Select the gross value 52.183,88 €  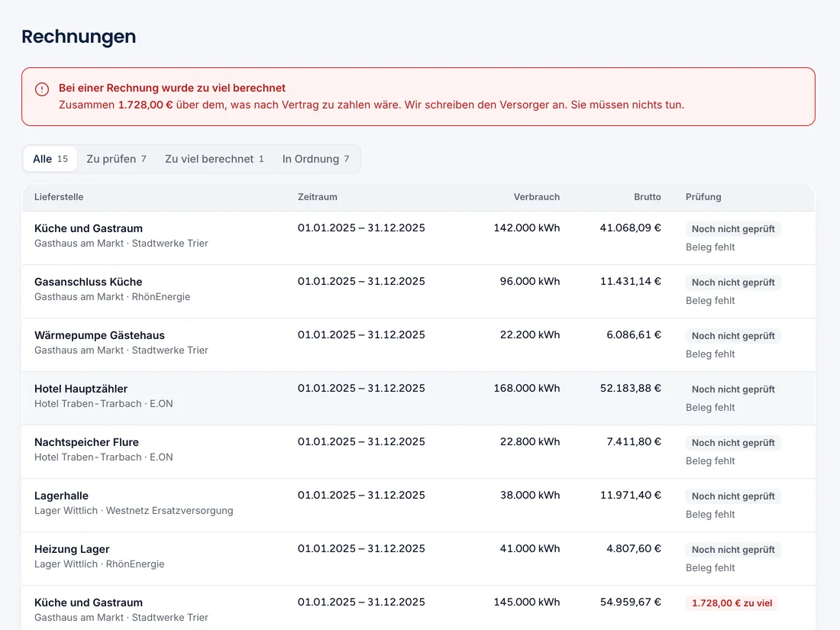pyautogui.click(x=631, y=389)
